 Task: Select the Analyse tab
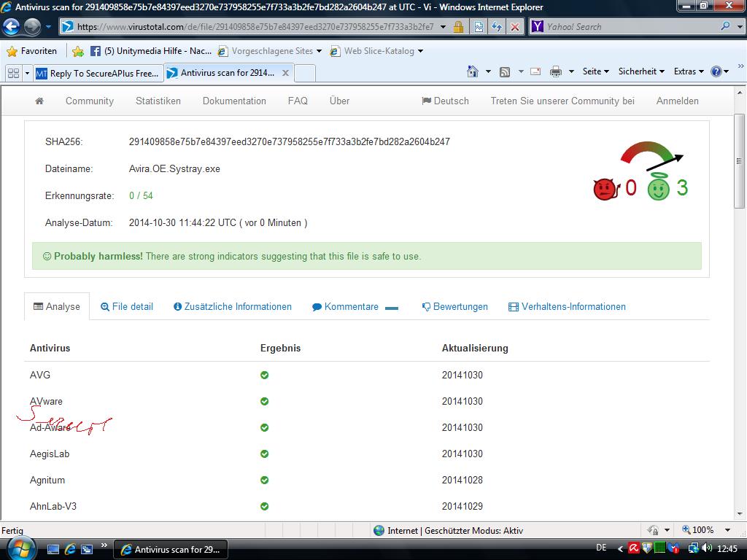tap(57, 307)
